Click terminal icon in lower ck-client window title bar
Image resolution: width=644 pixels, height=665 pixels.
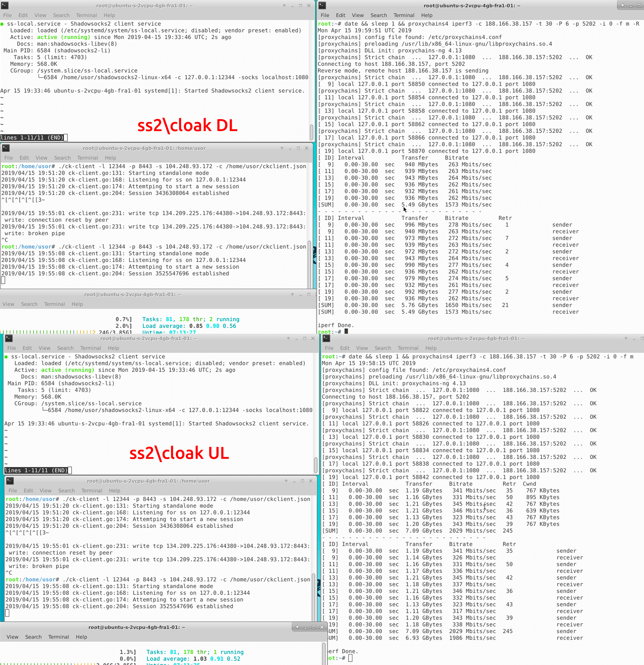pos(10,481)
